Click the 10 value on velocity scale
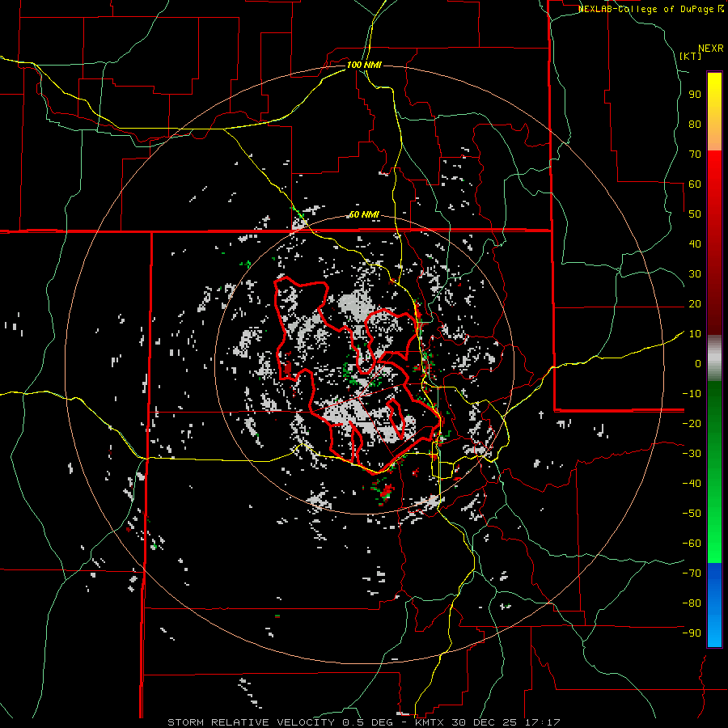 (x=695, y=334)
